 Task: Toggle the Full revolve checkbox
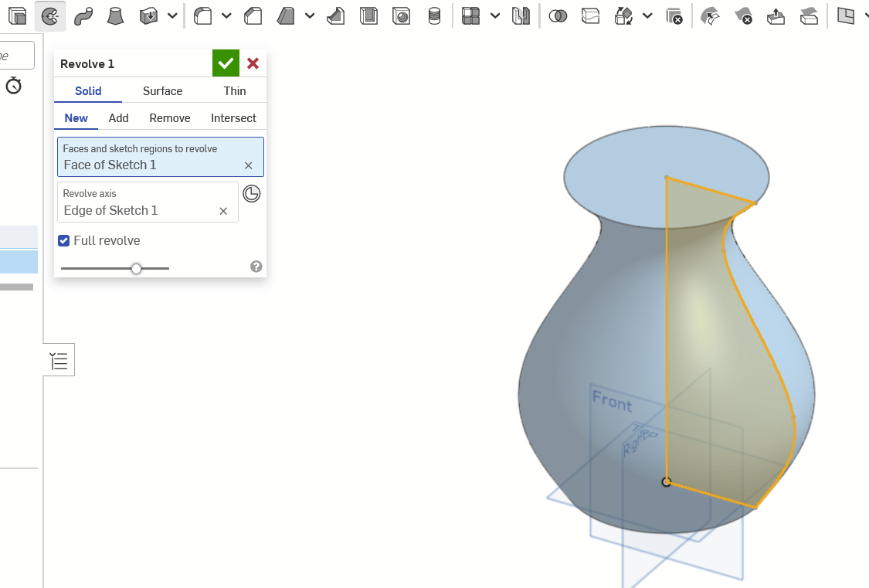click(x=64, y=240)
